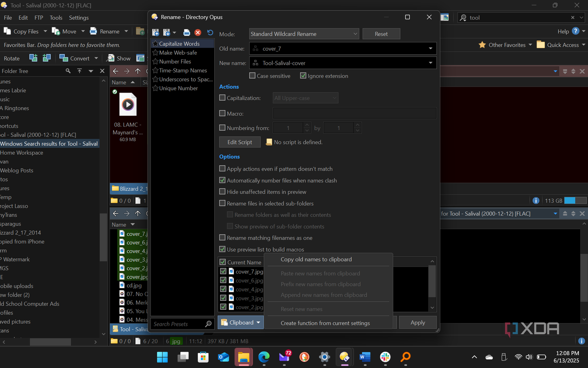The height and width of the screenshot is (368, 588).
Task: Click the Copy Files toolbar button
Action: [21, 32]
